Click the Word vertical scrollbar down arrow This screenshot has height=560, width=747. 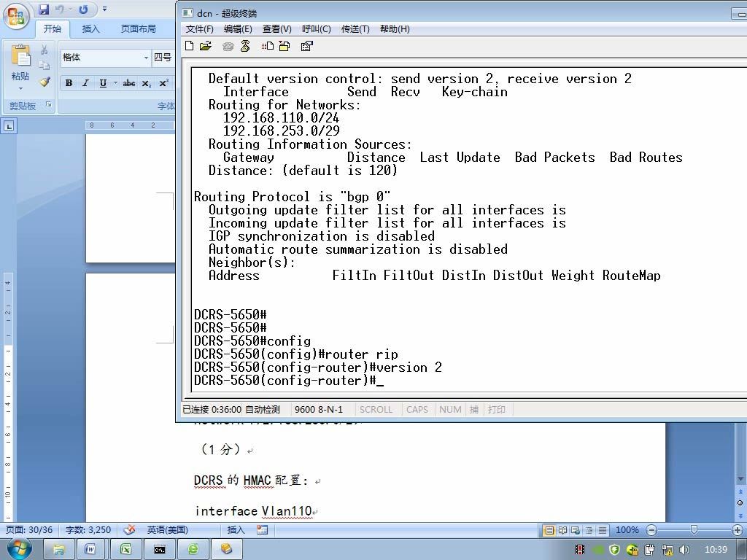click(x=740, y=478)
